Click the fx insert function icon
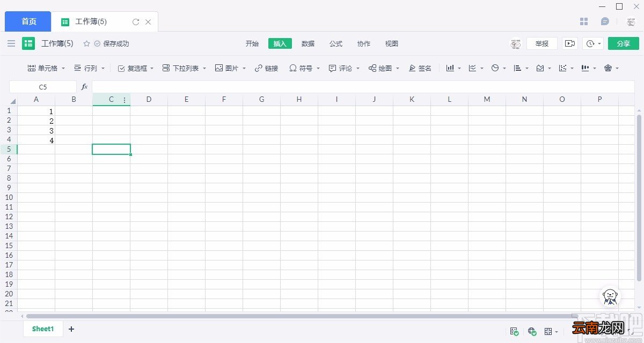The width and height of the screenshot is (644, 343). point(84,86)
